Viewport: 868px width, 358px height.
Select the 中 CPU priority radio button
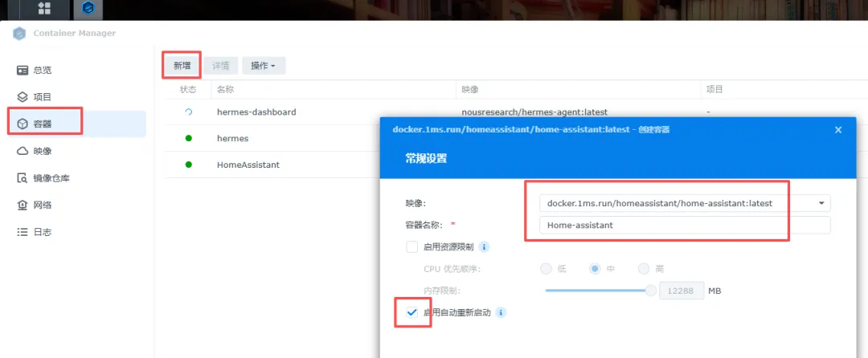tap(595, 269)
